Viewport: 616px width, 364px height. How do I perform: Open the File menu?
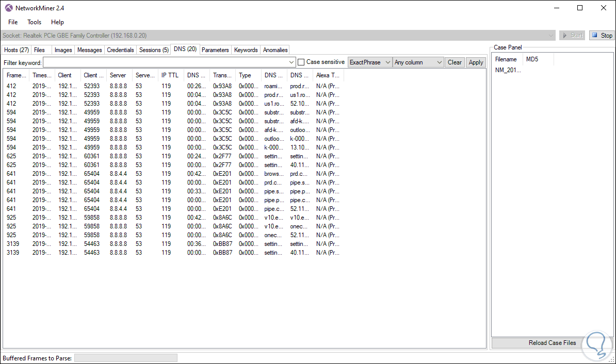point(13,22)
